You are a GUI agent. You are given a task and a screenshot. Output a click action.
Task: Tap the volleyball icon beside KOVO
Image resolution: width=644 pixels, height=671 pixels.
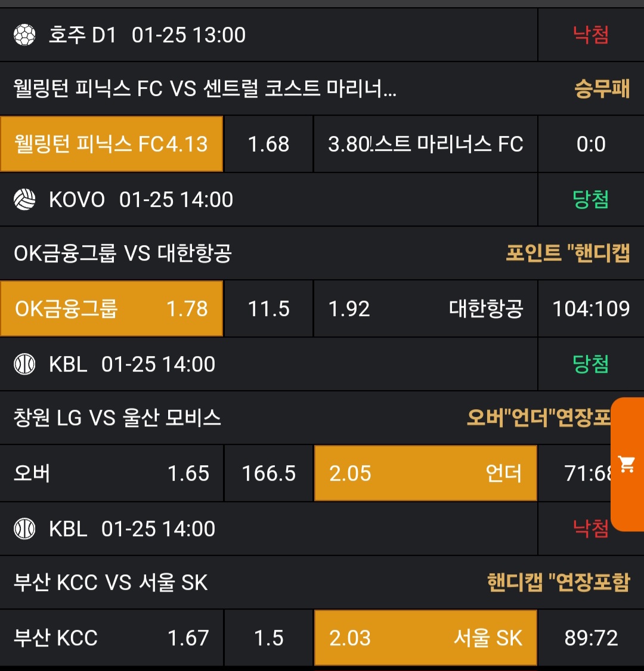pos(25,200)
